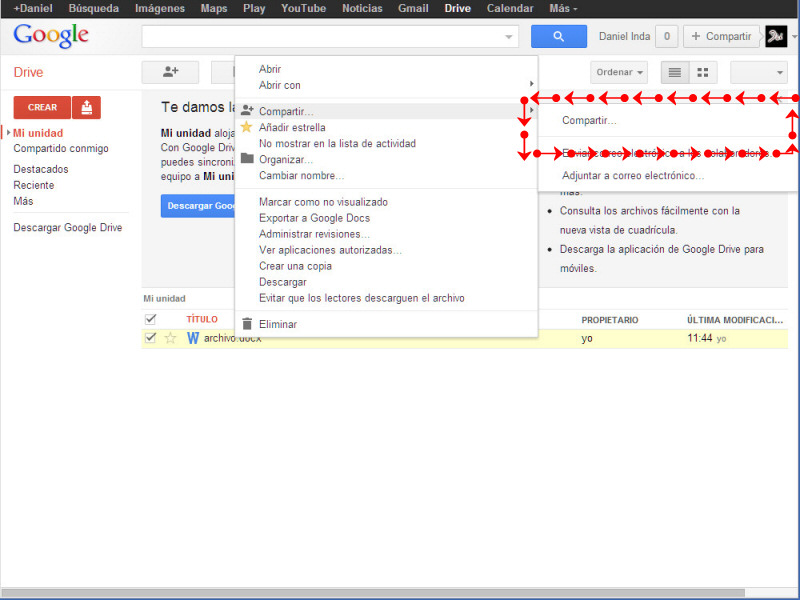Open Maps from top bar
The height and width of the screenshot is (600, 800).
[x=214, y=9]
